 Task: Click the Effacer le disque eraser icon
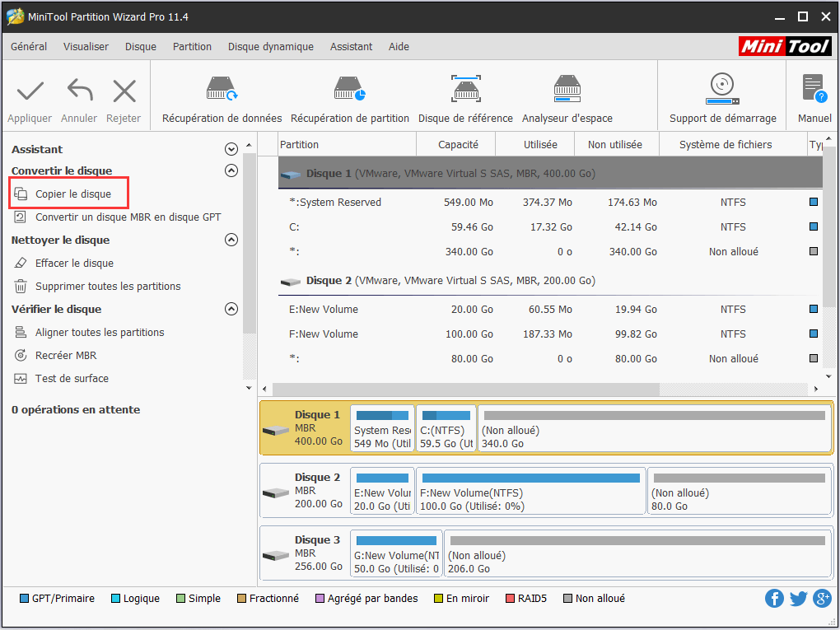click(21, 263)
